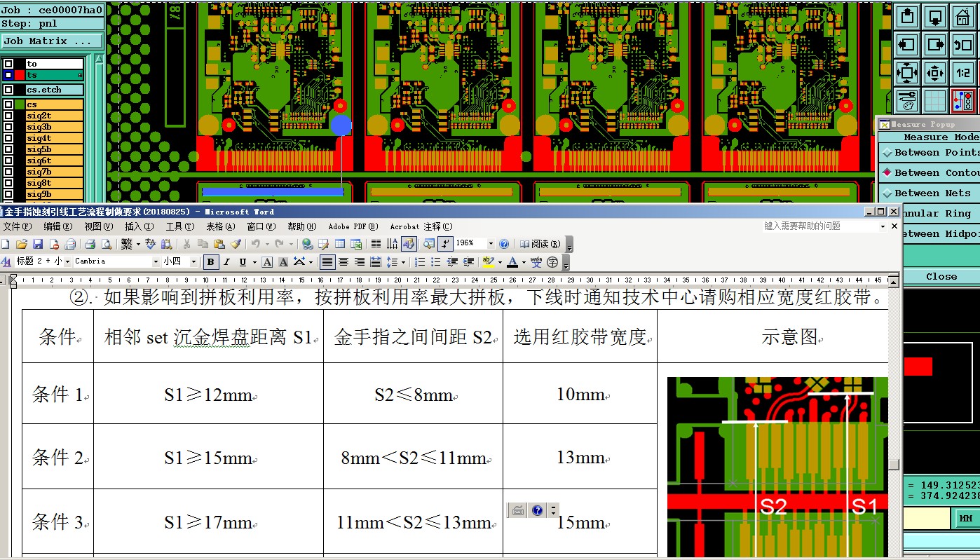
Task: Open Word's Adobe PDF menu
Action: coord(353,226)
